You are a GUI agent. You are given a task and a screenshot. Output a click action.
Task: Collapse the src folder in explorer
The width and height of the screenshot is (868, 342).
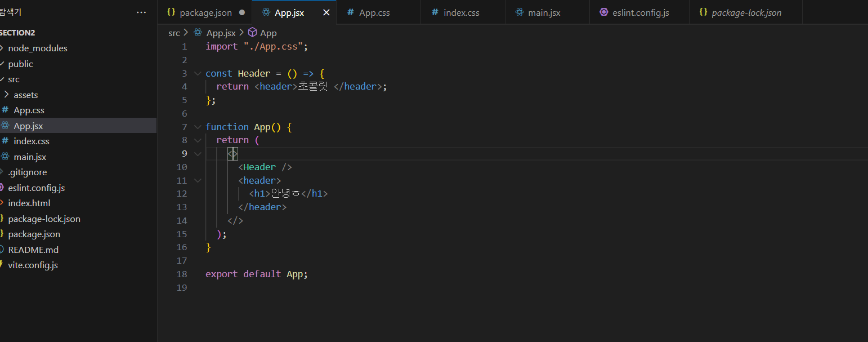point(14,79)
